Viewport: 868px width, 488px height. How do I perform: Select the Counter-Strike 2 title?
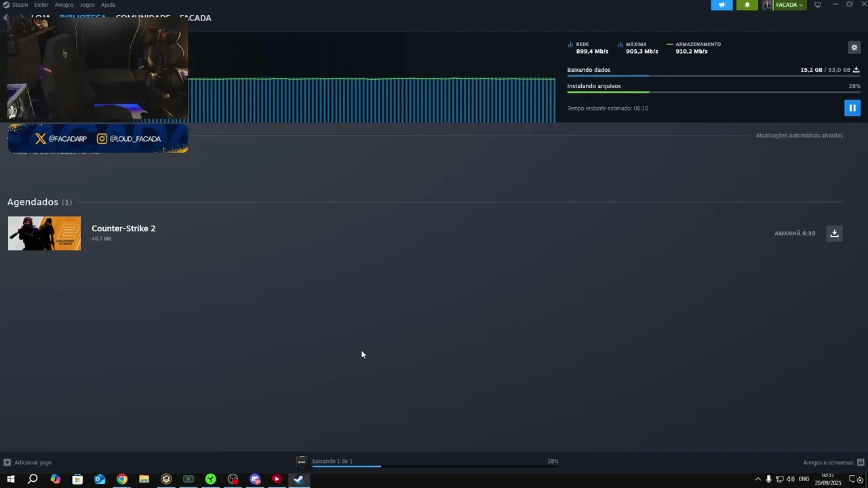[x=123, y=228]
